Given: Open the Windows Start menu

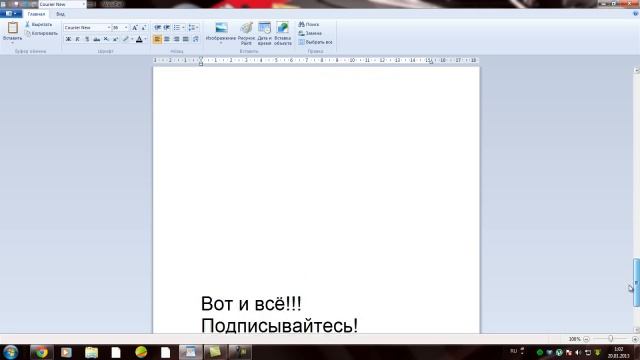Looking at the screenshot, I should [x=10, y=352].
